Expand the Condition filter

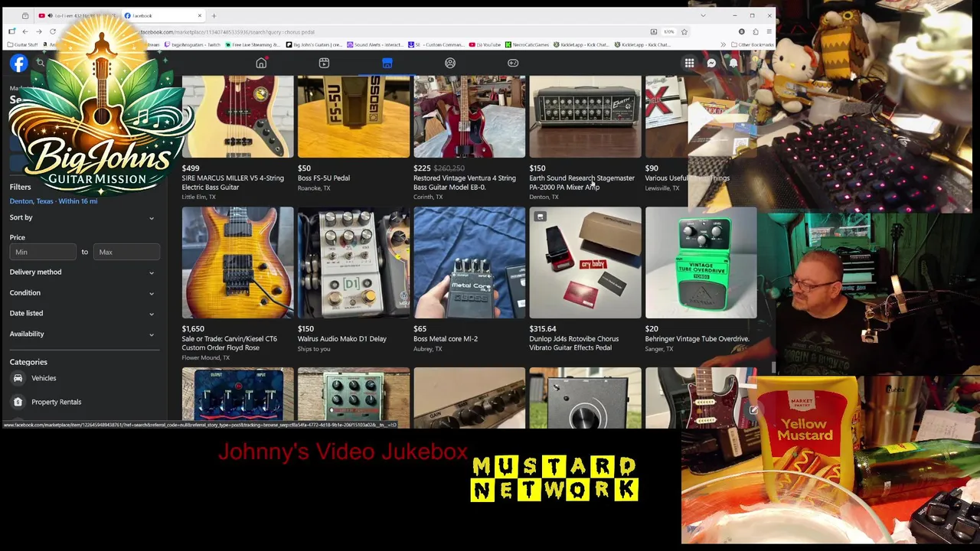[83, 292]
